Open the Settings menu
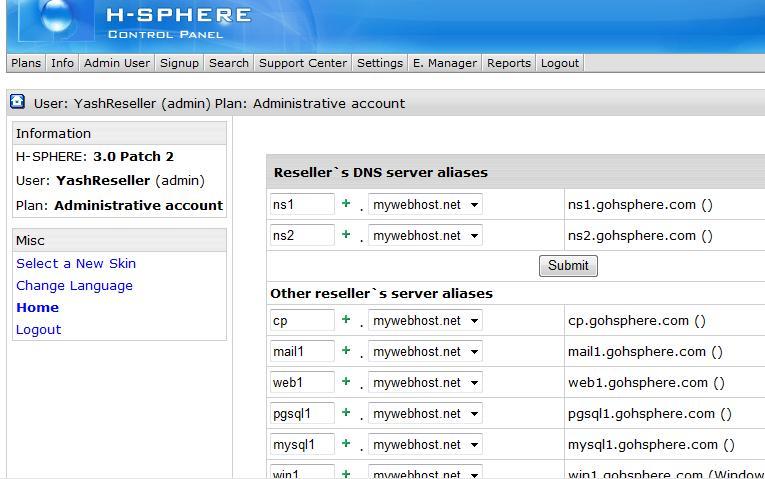The width and height of the screenshot is (765, 479). point(380,63)
